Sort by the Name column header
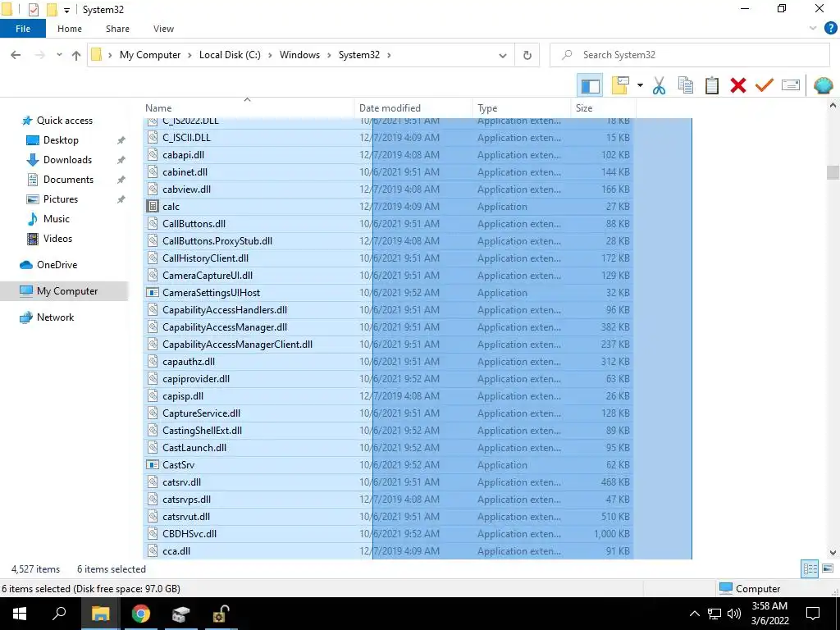840x630 pixels. pos(249,107)
